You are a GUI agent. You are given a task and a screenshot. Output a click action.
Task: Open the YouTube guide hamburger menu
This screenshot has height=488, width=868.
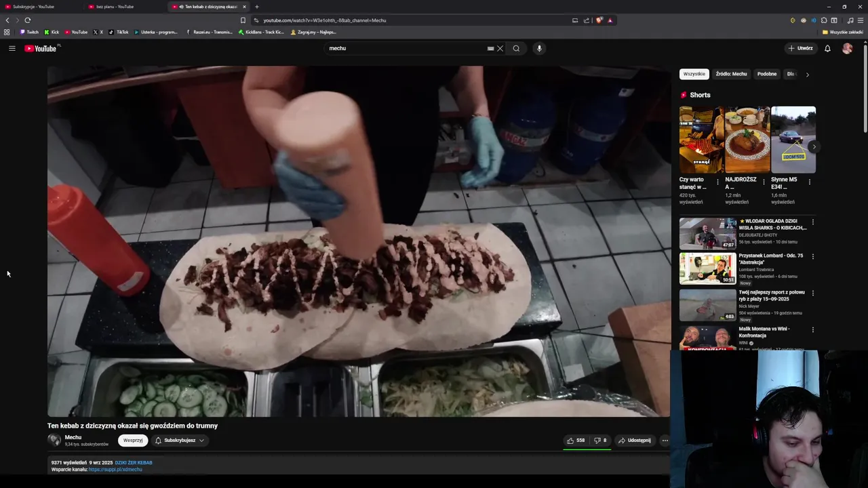pos(12,48)
